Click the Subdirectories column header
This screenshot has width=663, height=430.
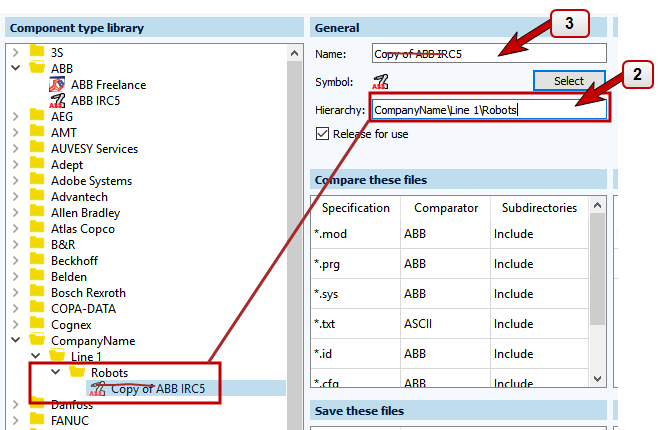coord(539,208)
